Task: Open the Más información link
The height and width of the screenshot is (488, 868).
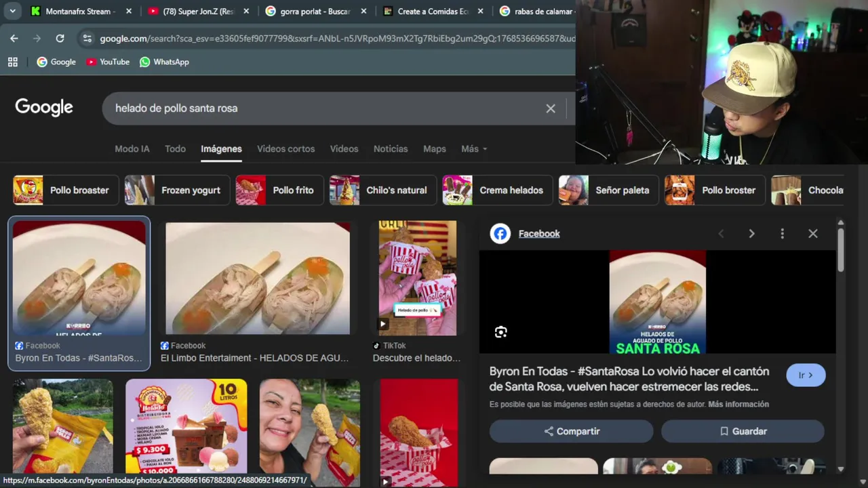Action: click(x=738, y=404)
